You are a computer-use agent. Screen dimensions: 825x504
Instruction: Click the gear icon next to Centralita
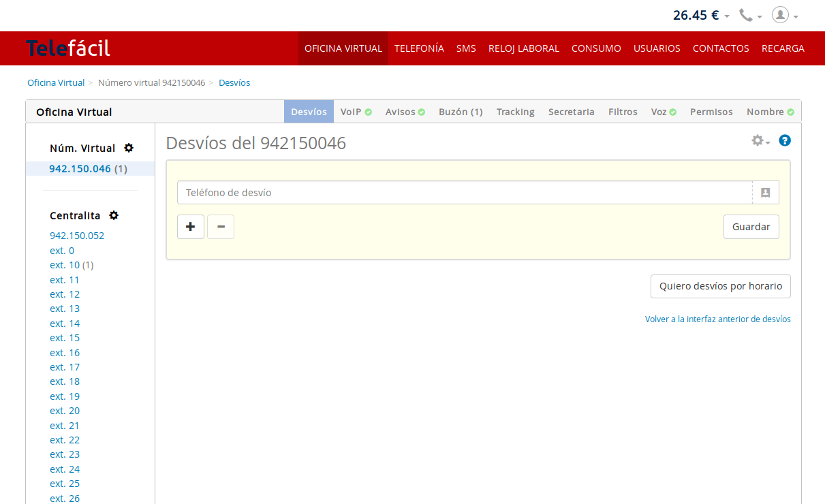(x=114, y=215)
